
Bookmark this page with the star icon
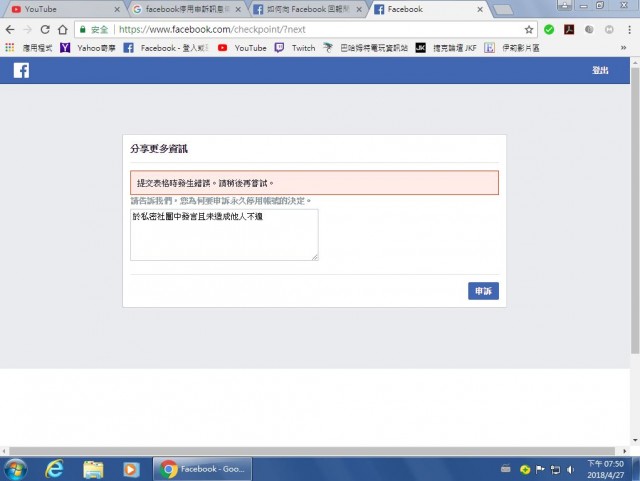pyautogui.click(x=529, y=30)
